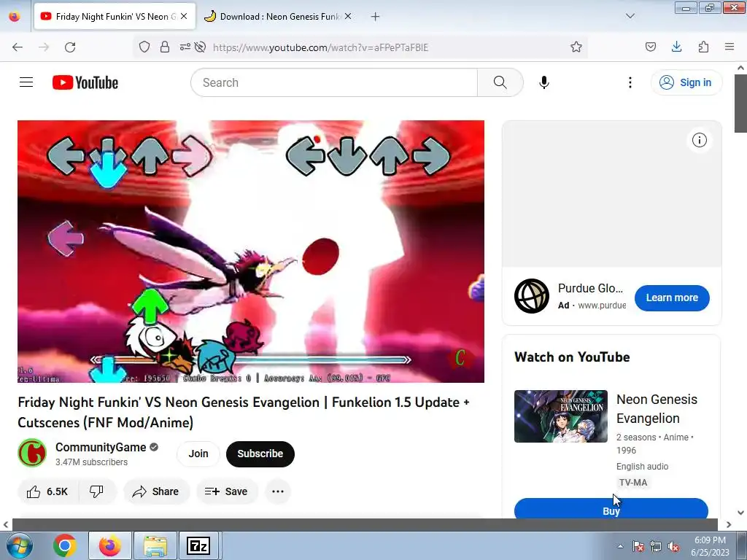Screen dimensions: 747x560
Task: Open more actions three-dot button
Action: 278,491
